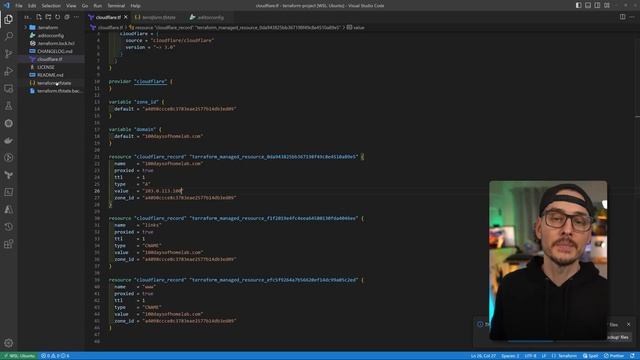Click the New Folder icon in the Explorer header

click(x=48, y=17)
